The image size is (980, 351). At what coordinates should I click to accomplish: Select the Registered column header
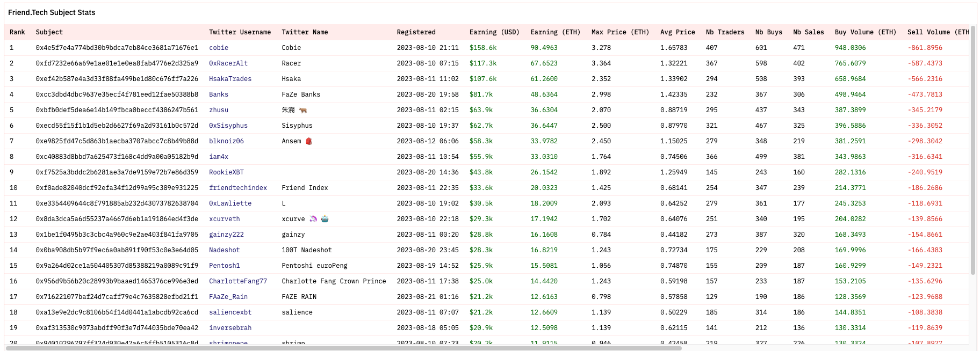pyautogui.click(x=416, y=32)
